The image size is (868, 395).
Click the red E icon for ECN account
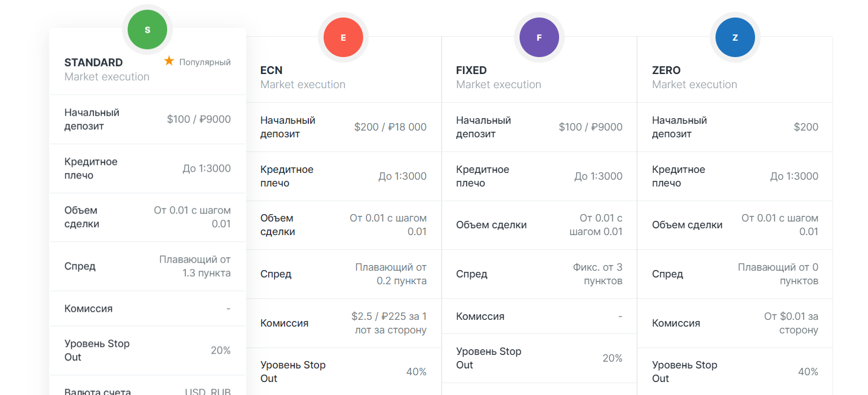click(x=343, y=37)
